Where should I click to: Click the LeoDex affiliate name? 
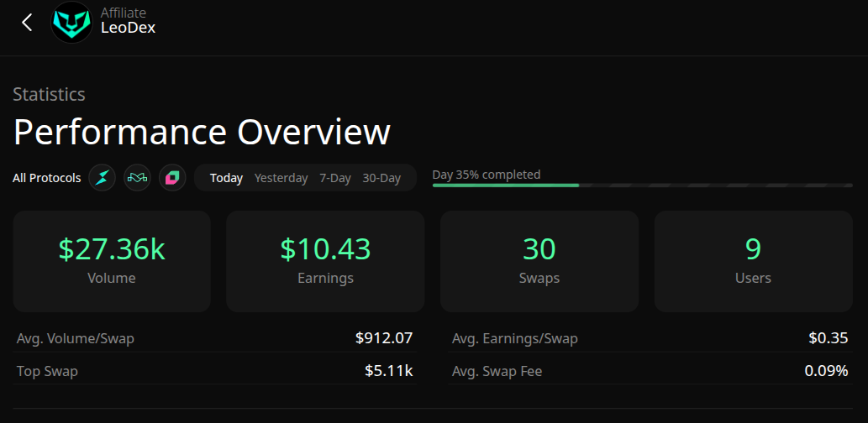128,28
